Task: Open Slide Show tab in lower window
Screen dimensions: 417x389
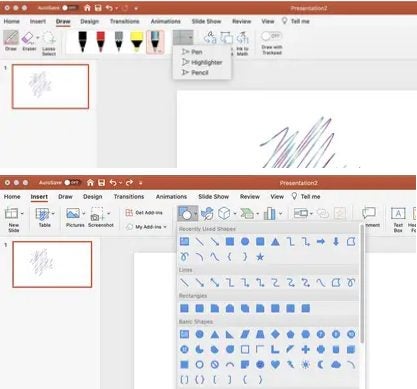Action: pos(214,197)
